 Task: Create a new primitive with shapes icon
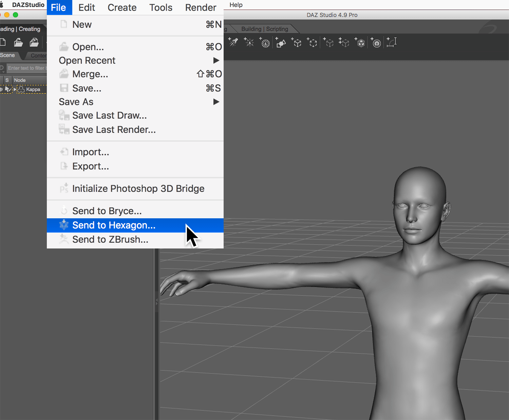pyautogui.click(x=281, y=43)
